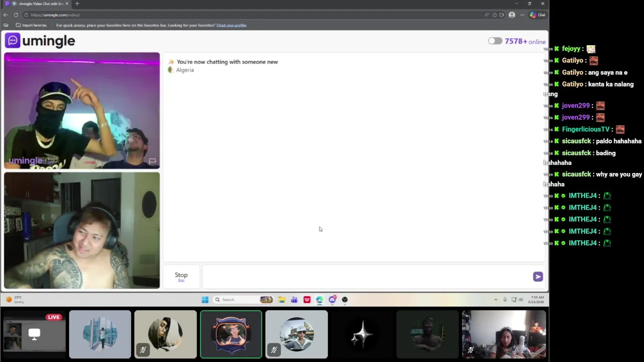Click the tab actions icon left of tab
This screenshot has height=362, width=644.
pyautogui.click(x=7, y=4)
